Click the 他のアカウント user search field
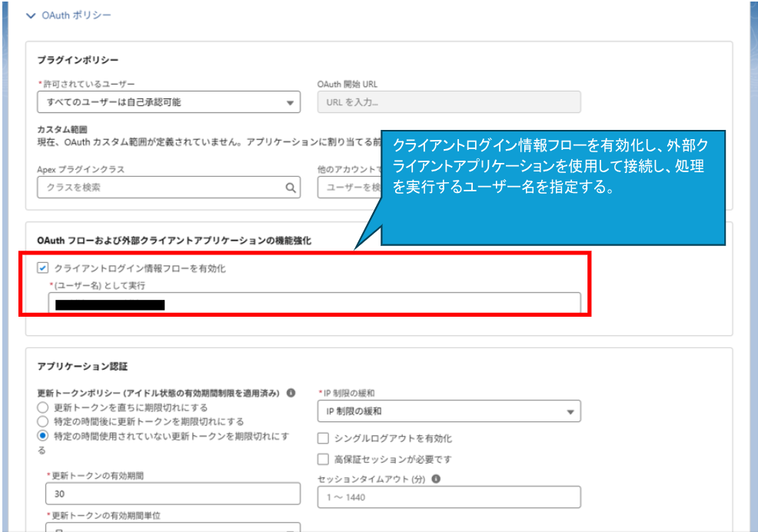758x532 pixels. click(x=350, y=188)
